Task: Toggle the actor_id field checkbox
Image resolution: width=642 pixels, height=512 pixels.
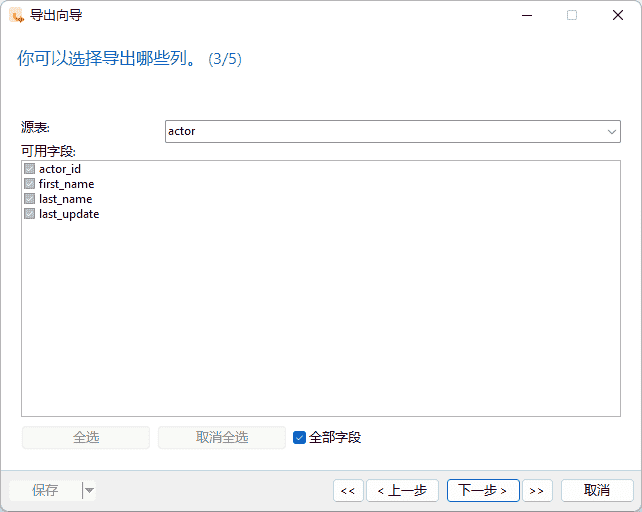Action: [x=29, y=169]
